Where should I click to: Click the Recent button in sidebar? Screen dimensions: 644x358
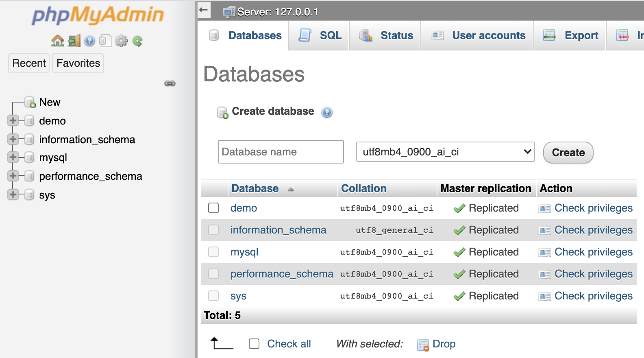[x=29, y=63]
